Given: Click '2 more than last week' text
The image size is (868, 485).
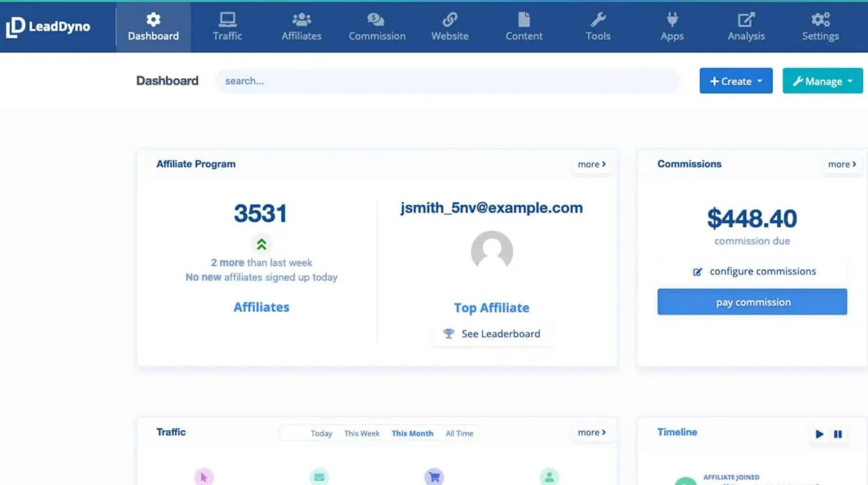Looking at the screenshot, I should coord(261,263).
